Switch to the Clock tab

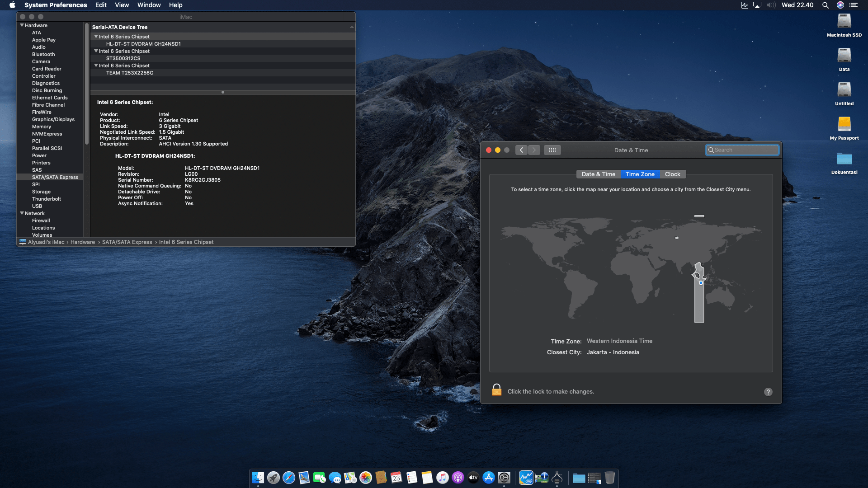tap(672, 174)
